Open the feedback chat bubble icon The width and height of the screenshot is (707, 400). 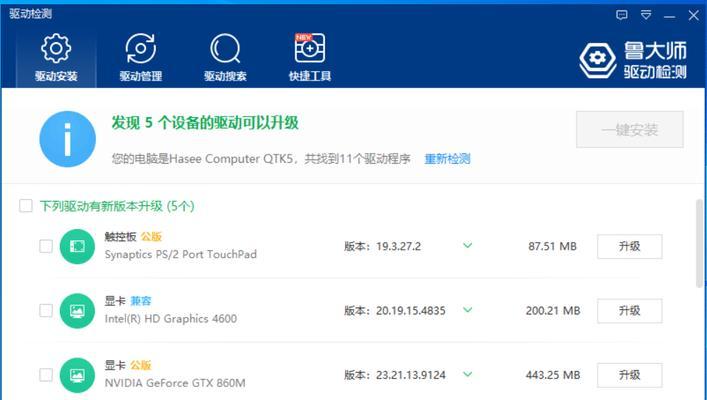click(x=622, y=15)
